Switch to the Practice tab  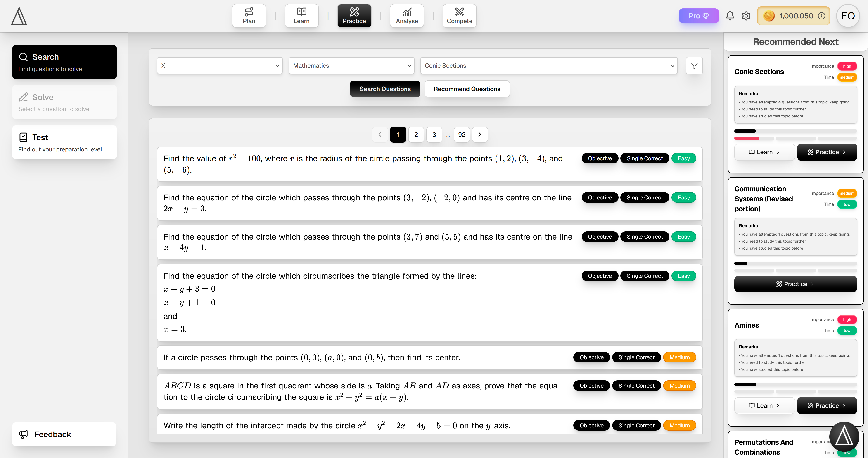(x=354, y=16)
